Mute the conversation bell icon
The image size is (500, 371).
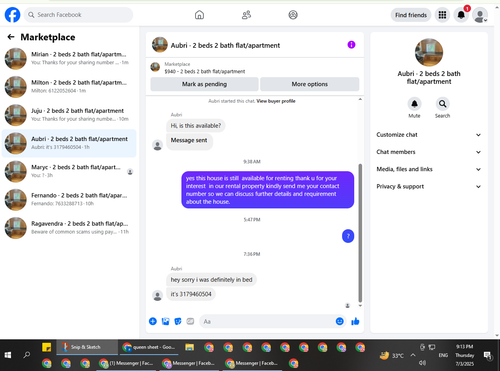[x=414, y=104]
